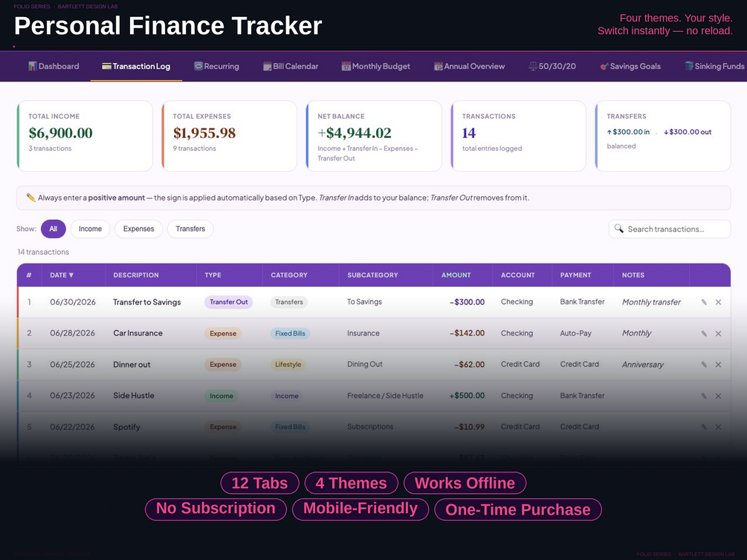The height and width of the screenshot is (560, 747).
Task: Go to the Savings Goals tab
Action: coord(630,66)
